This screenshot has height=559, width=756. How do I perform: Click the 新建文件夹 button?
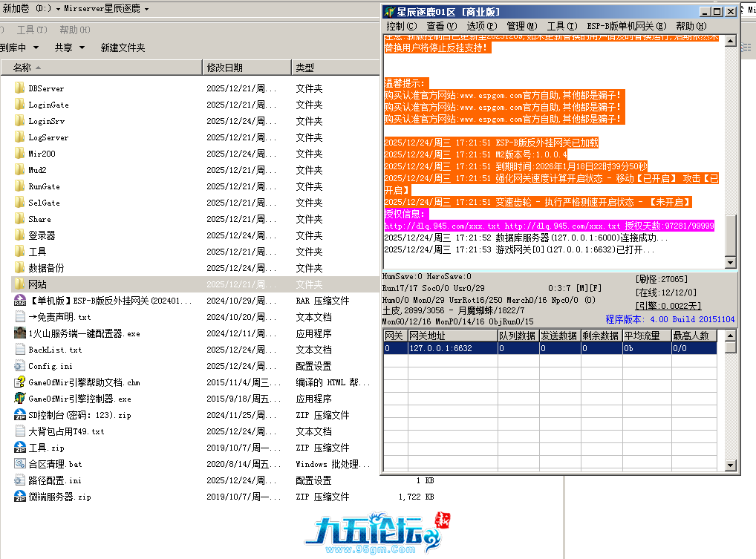[x=123, y=48]
